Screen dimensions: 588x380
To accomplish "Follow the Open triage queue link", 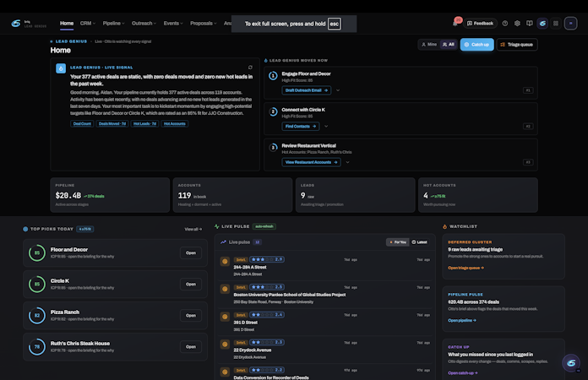I will 465,268.
